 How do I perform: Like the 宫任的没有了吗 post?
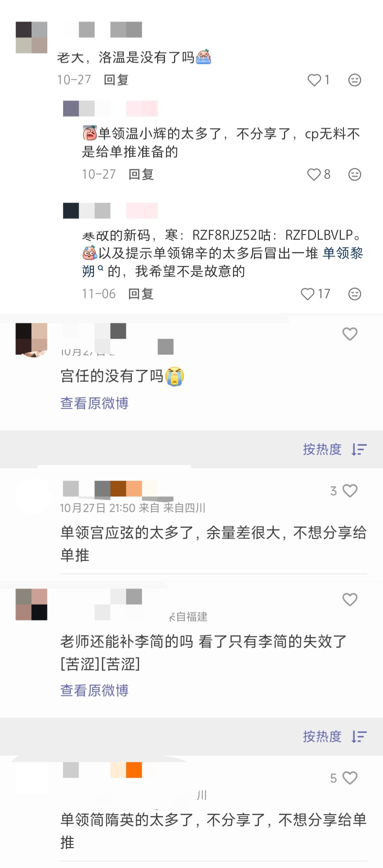[x=350, y=334]
